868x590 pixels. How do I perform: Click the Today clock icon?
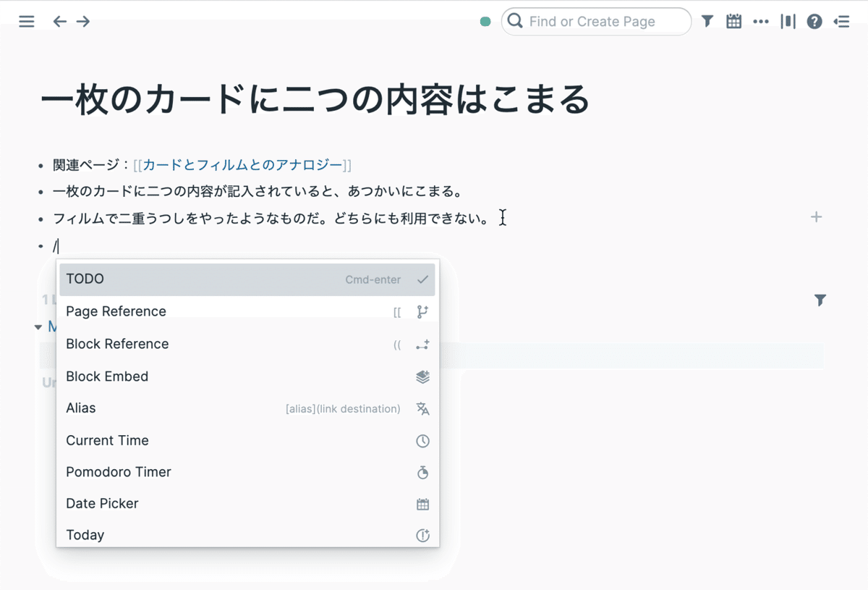423,536
